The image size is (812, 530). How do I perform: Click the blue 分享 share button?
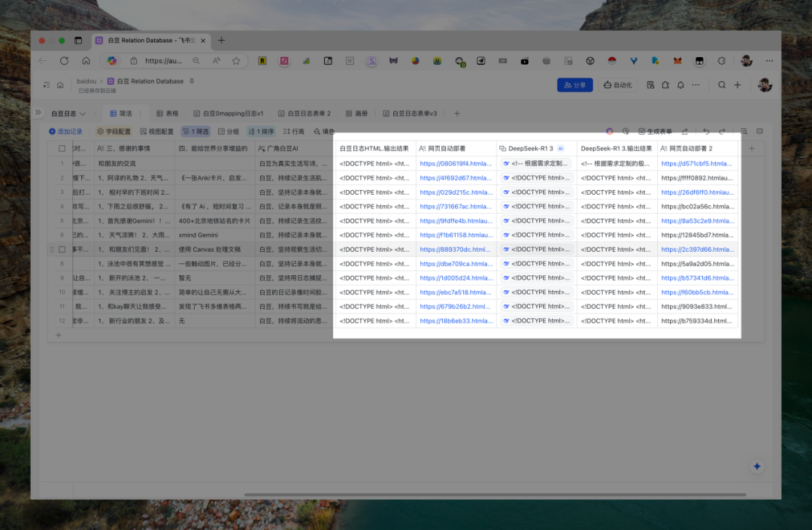tap(575, 85)
